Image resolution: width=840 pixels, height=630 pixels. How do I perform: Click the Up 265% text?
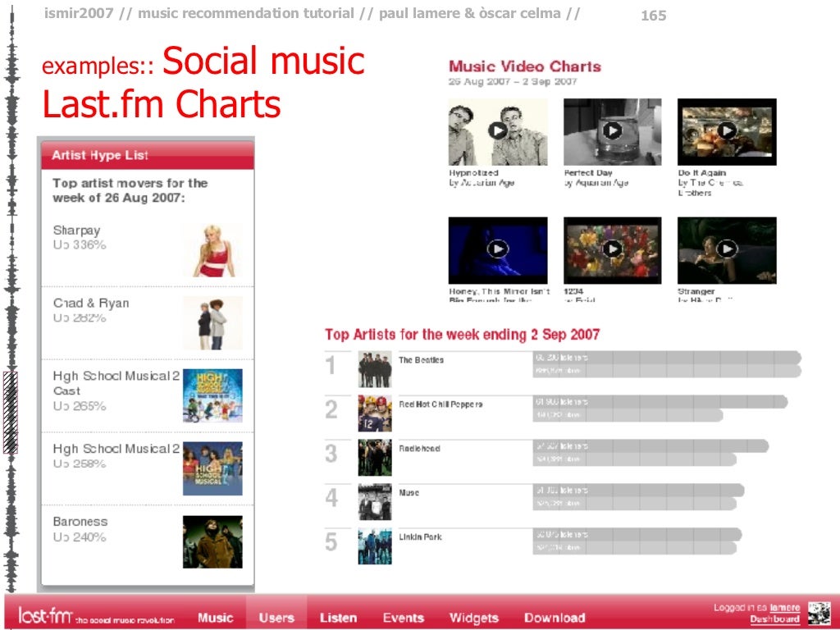point(80,406)
